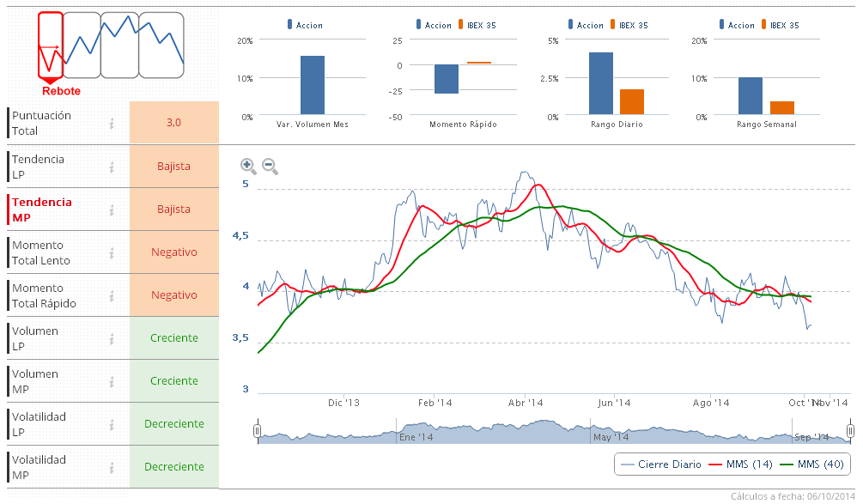Click the Bajista value for Tendencia LP
The height and width of the screenshot is (504, 863).
pos(173,167)
